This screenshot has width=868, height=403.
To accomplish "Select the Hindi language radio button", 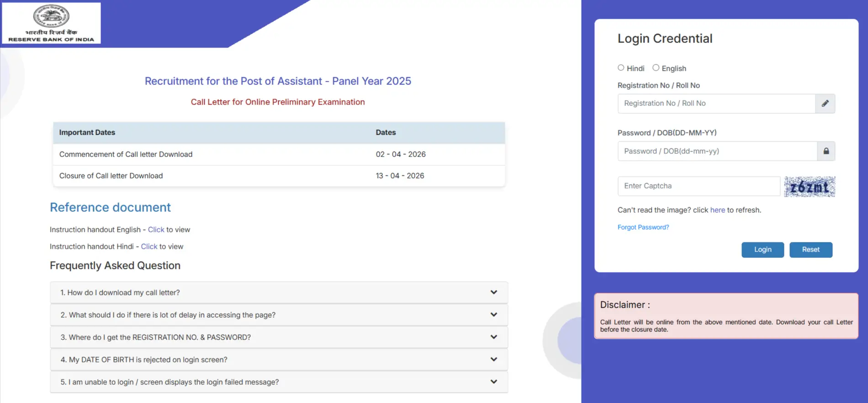I will coord(621,68).
